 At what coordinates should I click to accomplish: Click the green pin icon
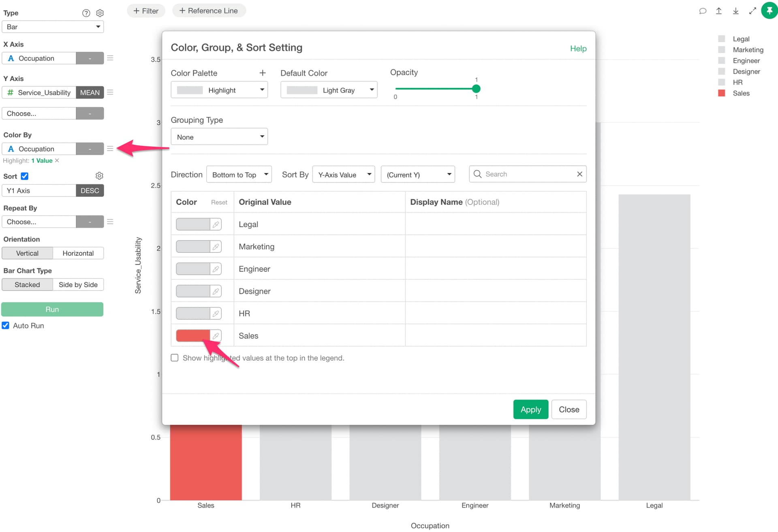769,11
